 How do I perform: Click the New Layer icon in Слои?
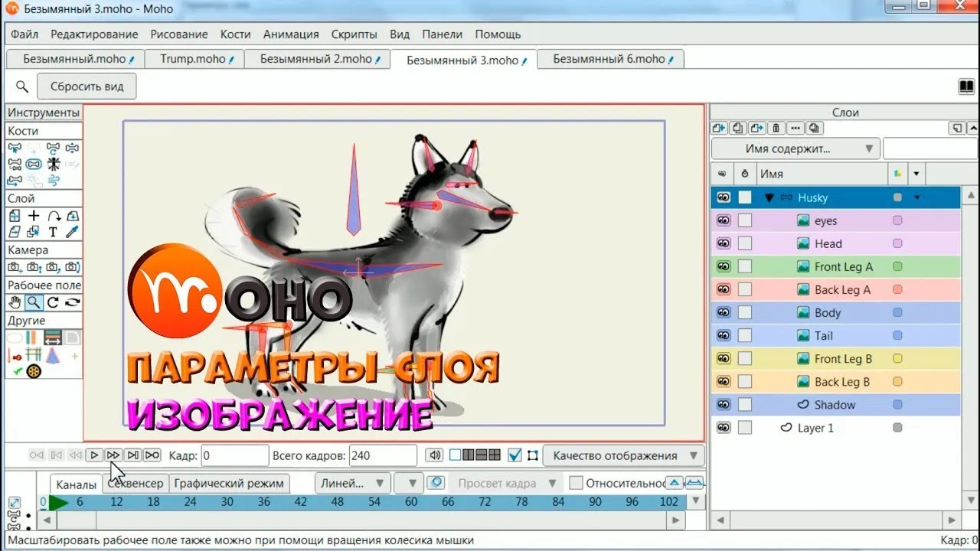click(719, 129)
